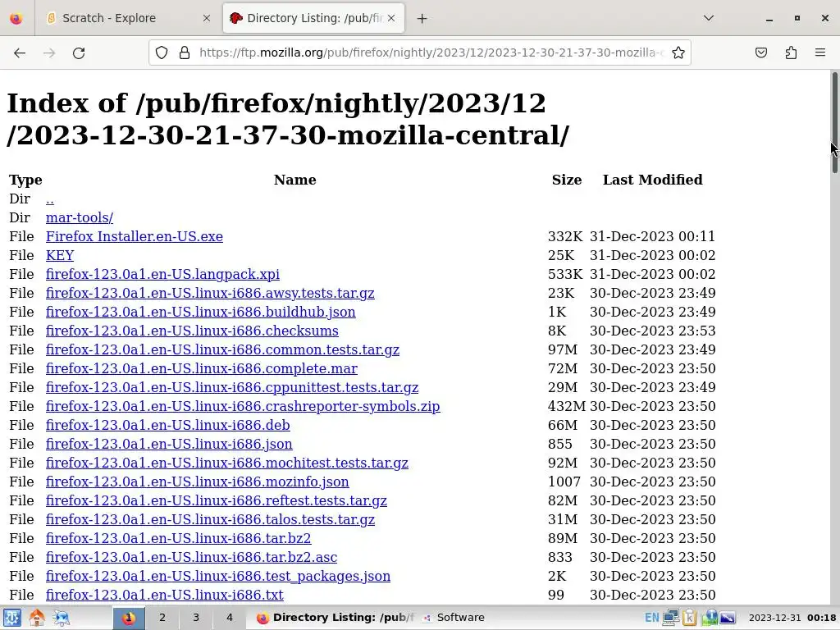This screenshot has height=630, width=840.
Task: Open the Firefox application menu
Action: pyautogui.click(x=820, y=52)
